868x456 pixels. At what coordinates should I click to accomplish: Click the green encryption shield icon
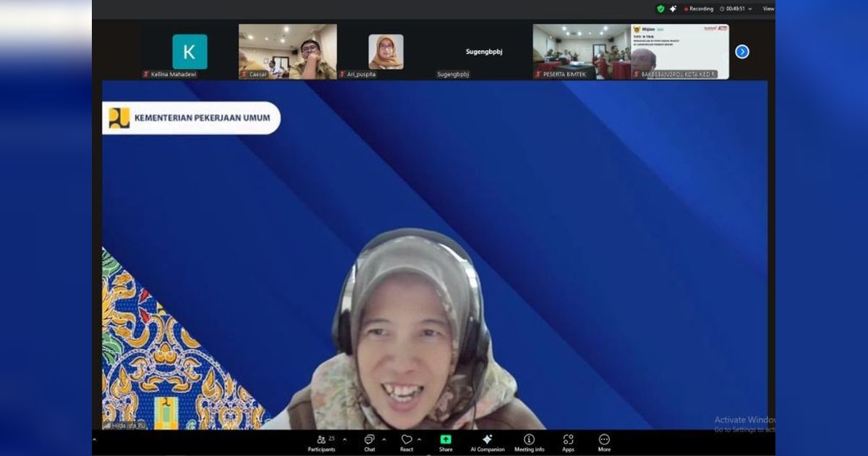tap(660, 9)
